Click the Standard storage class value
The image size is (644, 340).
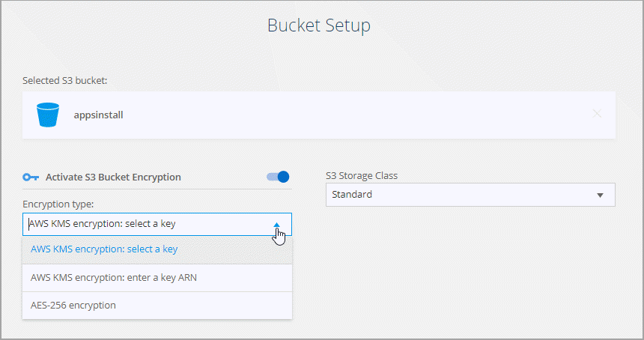coord(351,195)
